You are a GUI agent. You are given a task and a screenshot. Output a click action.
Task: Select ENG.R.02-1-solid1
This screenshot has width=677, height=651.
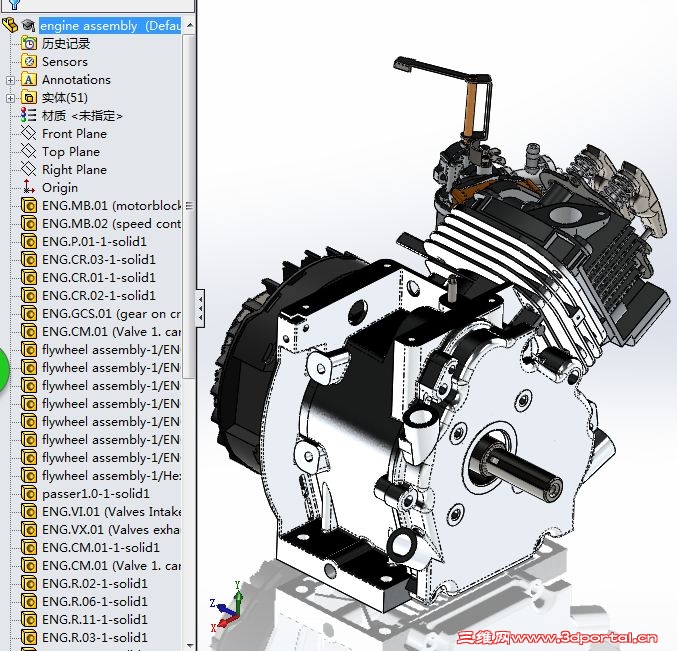coord(95,584)
